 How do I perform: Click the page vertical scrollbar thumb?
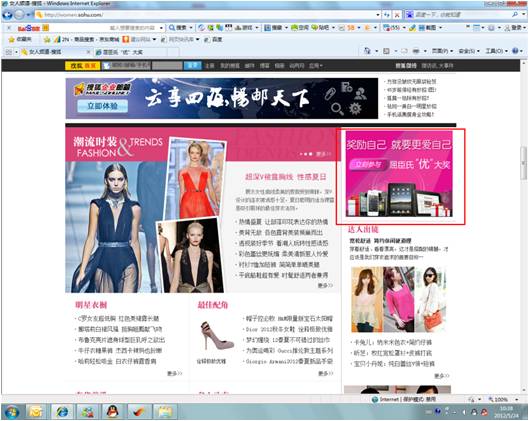pyautogui.click(x=524, y=164)
